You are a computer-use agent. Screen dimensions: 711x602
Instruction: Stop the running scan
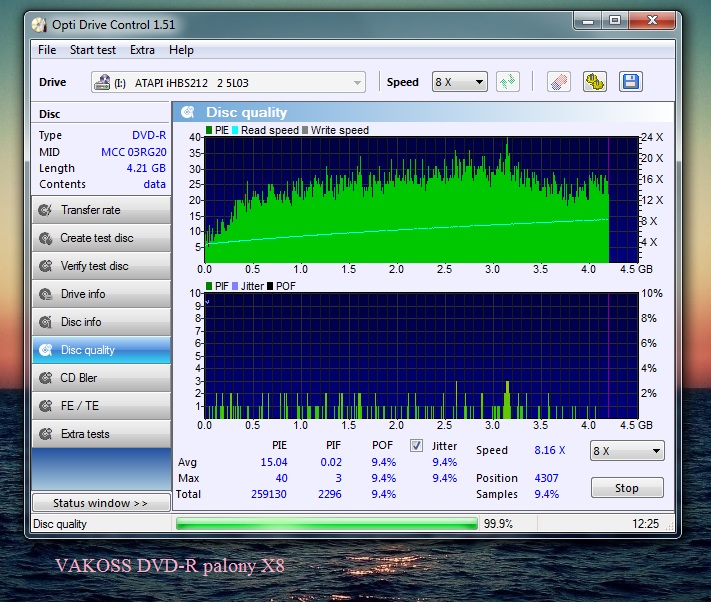[x=627, y=488]
